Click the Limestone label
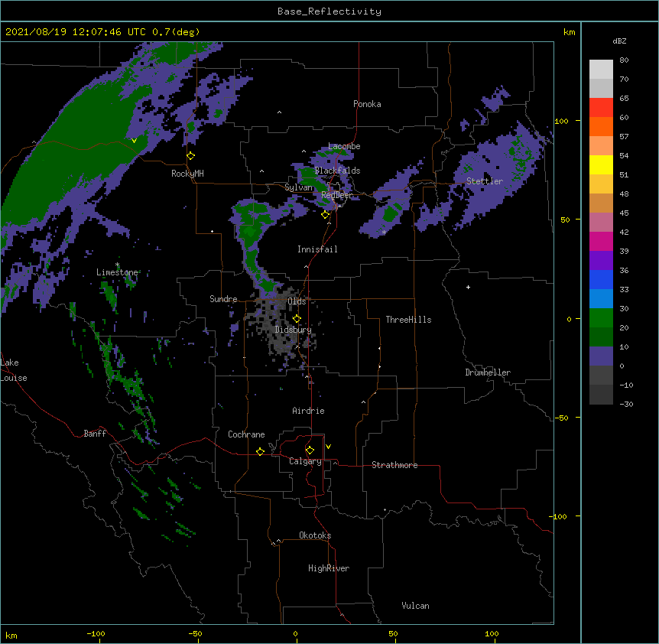Screen dimensions: 659x644 point(117,272)
